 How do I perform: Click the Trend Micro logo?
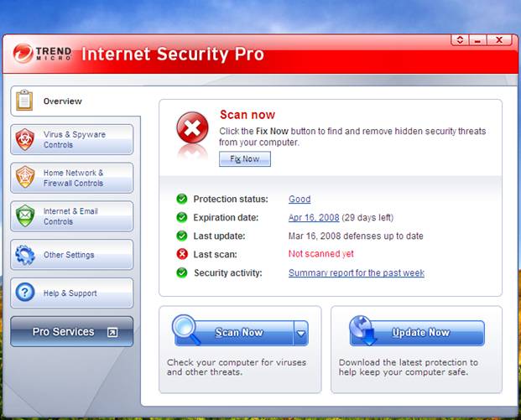click(42, 54)
